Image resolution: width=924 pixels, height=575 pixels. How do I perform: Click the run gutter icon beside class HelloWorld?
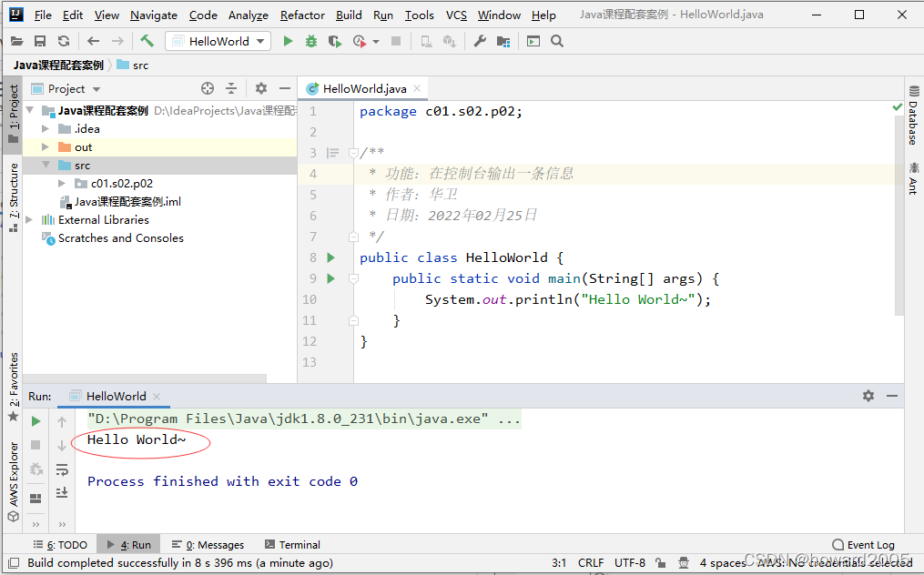tap(331, 257)
